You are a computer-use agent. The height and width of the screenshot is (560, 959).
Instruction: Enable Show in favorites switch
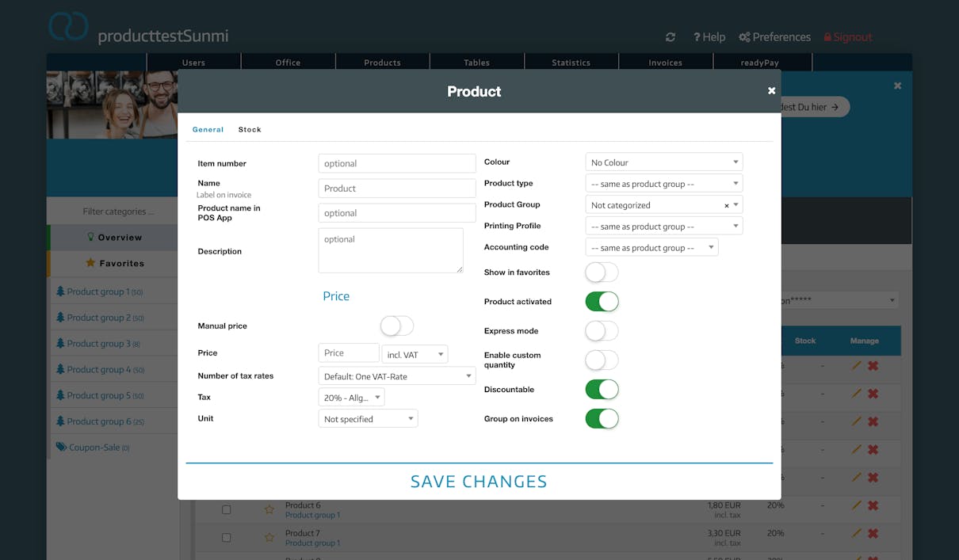[x=602, y=272]
